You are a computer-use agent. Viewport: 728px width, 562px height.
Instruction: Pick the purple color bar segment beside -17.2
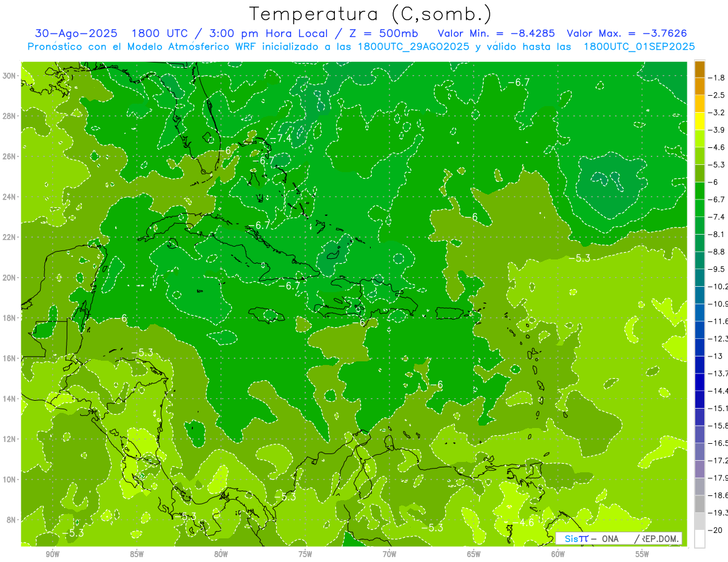699,469
